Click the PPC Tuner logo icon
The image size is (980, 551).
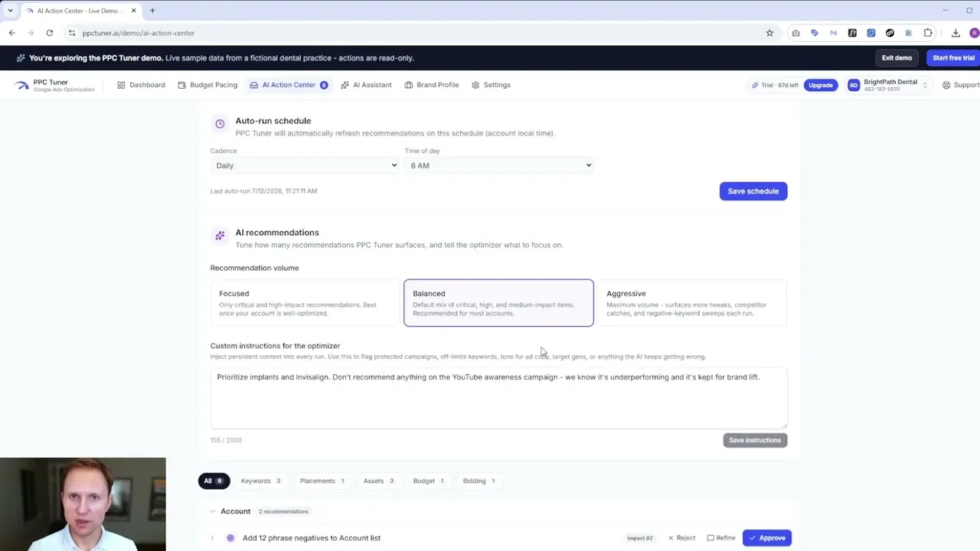pyautogui.click(x=21, y=85)
